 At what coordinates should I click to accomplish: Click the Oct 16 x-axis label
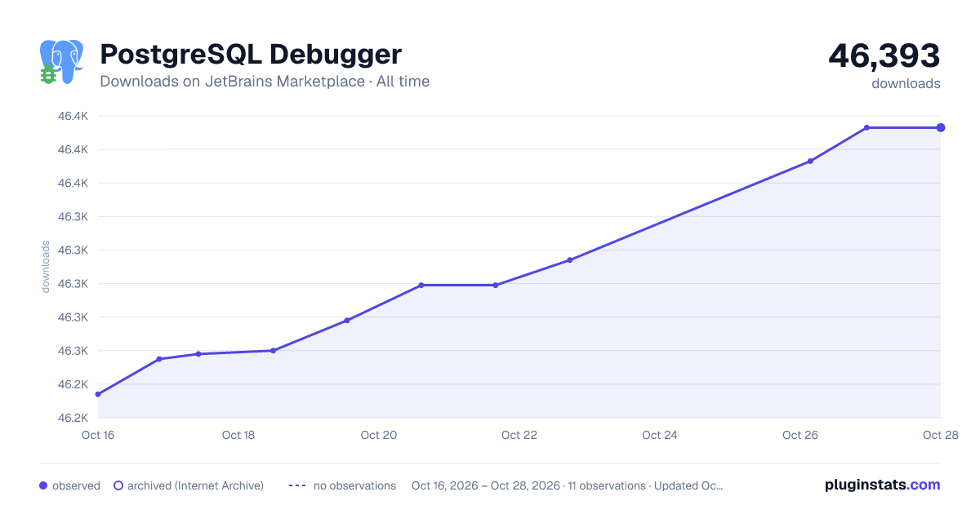97,435
